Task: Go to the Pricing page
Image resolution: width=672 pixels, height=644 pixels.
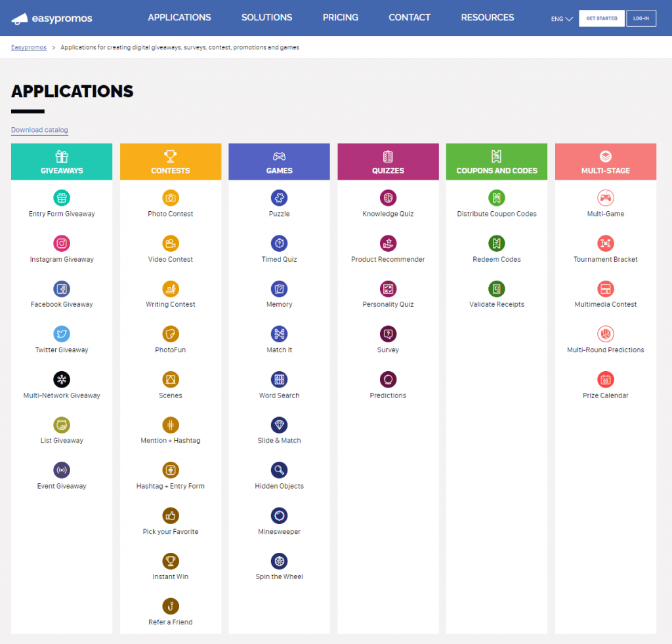Action: [341, 18]
